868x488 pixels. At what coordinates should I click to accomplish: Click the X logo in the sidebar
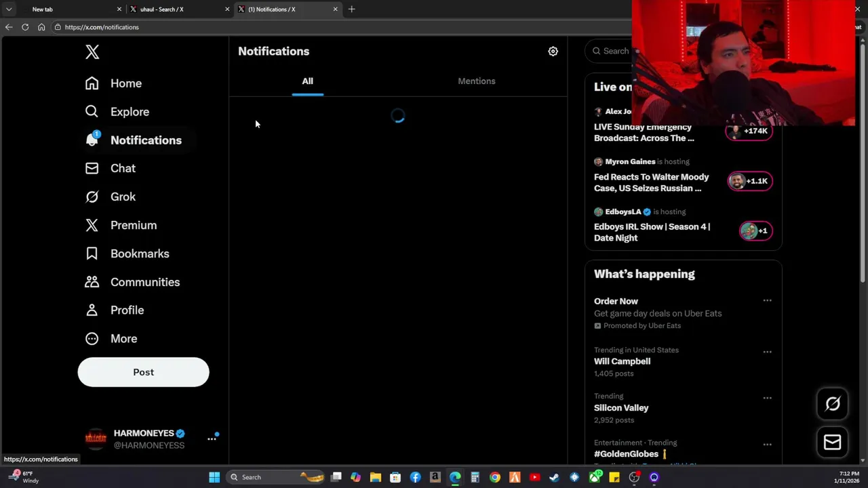(x=92, y=52)
